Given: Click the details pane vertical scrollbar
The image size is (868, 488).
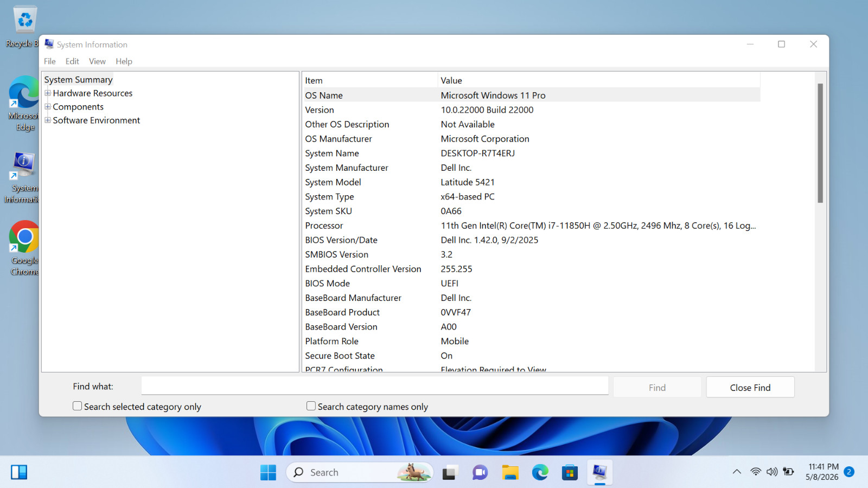Looking at the screenshot, I should point(820,222).
